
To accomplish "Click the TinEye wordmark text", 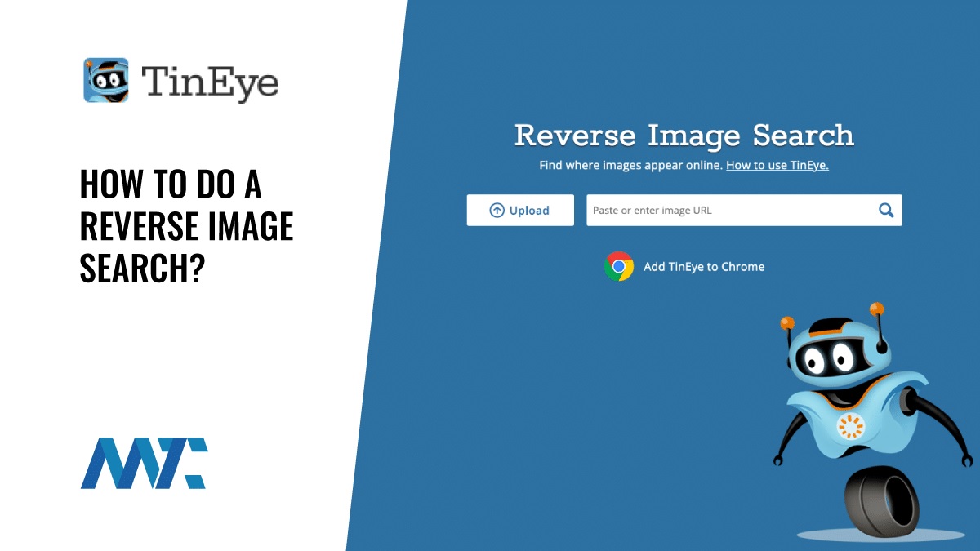I will pyautogui.click(x=210, y=81).
